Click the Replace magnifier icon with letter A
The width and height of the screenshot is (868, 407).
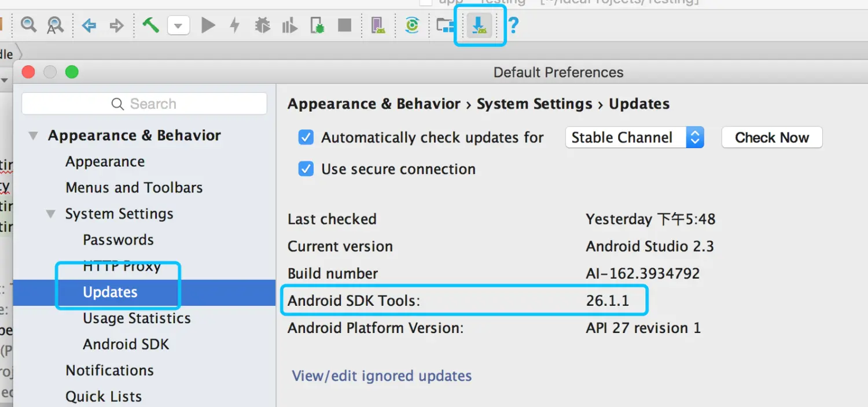pyautogui.click(x=55, y=25)
